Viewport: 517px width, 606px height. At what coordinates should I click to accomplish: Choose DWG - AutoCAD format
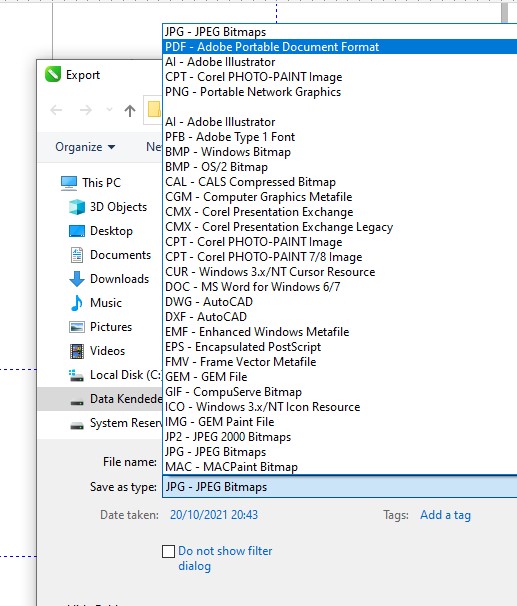340,302
